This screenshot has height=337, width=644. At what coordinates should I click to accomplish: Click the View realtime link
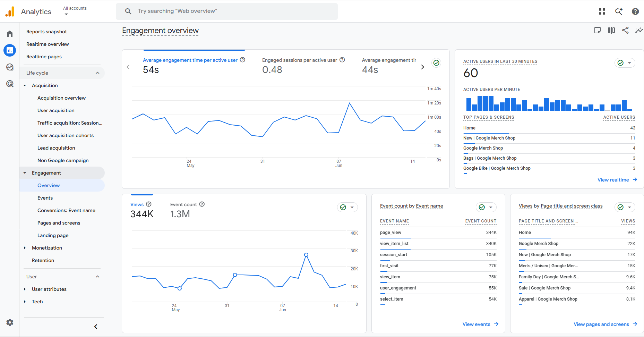[617, 180]
